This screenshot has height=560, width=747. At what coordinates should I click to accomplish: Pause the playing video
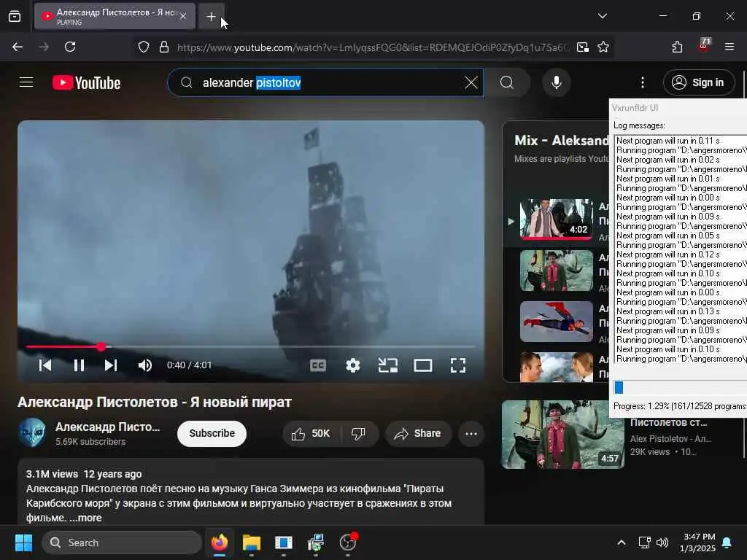tap(79, 366)
